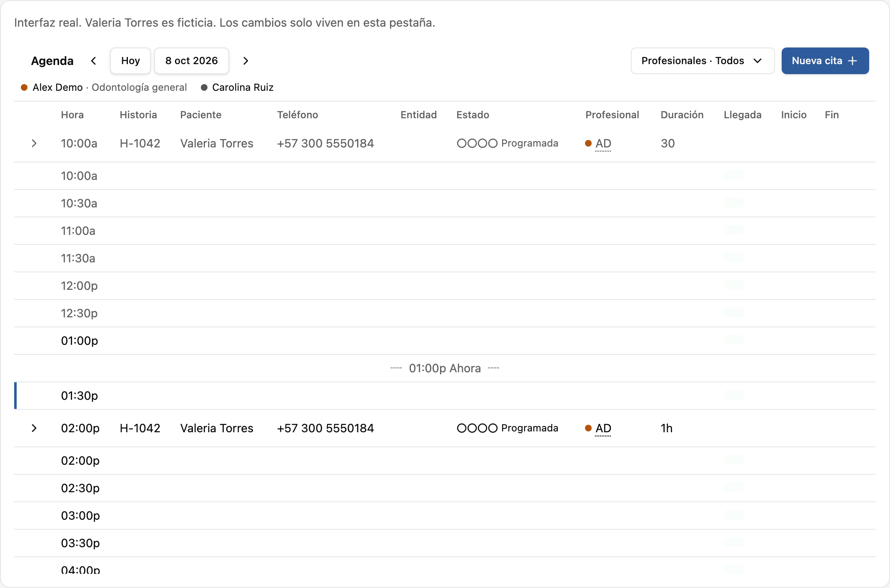Click the 01:00p Ahora marker

point(445,368)
